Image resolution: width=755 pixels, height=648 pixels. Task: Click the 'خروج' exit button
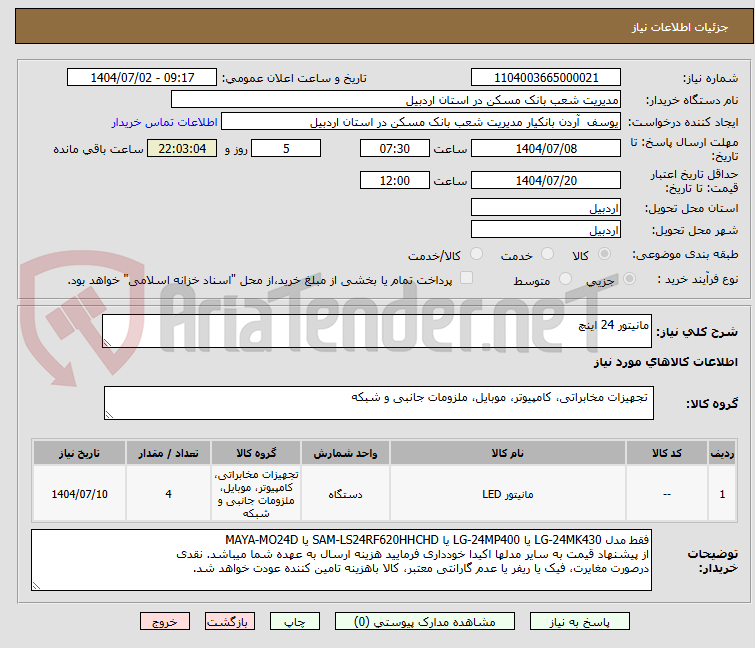(165, 622)
